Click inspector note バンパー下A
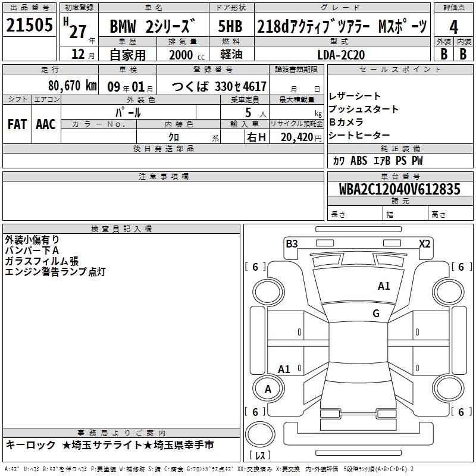 (x=32, y=250)
